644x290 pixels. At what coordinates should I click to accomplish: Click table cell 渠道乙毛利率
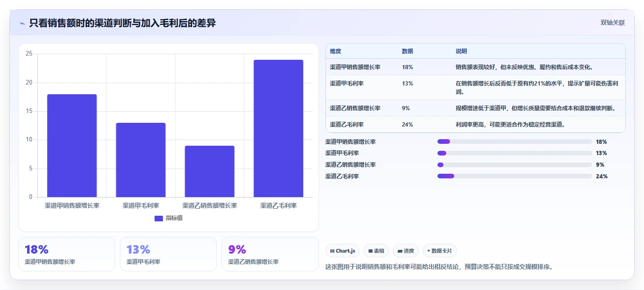click(346, 125)
